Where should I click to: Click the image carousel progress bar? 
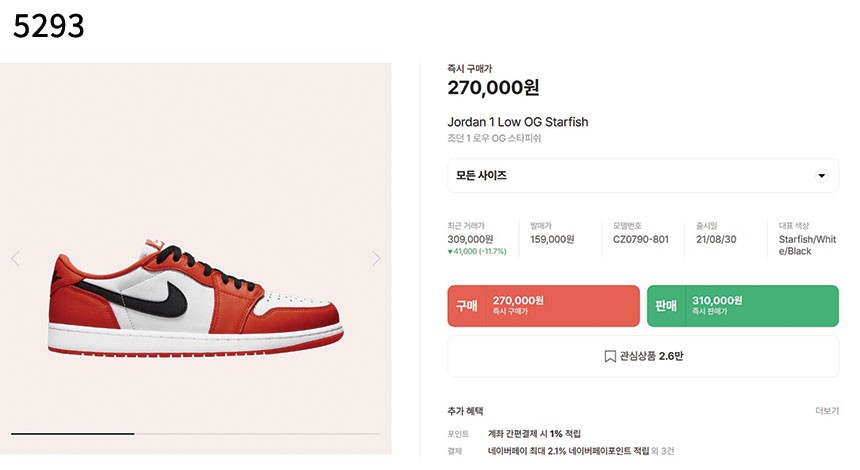tap(195, 434)
